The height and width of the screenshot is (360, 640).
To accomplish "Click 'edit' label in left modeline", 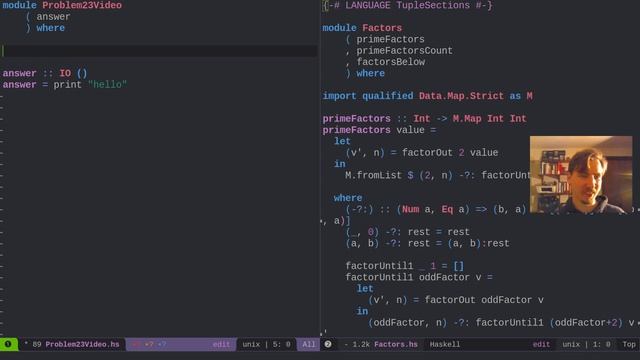I will [221, 344].
